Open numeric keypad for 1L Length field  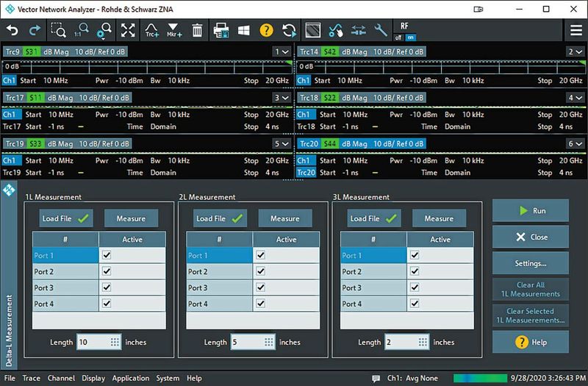click(x=115, y=342)
